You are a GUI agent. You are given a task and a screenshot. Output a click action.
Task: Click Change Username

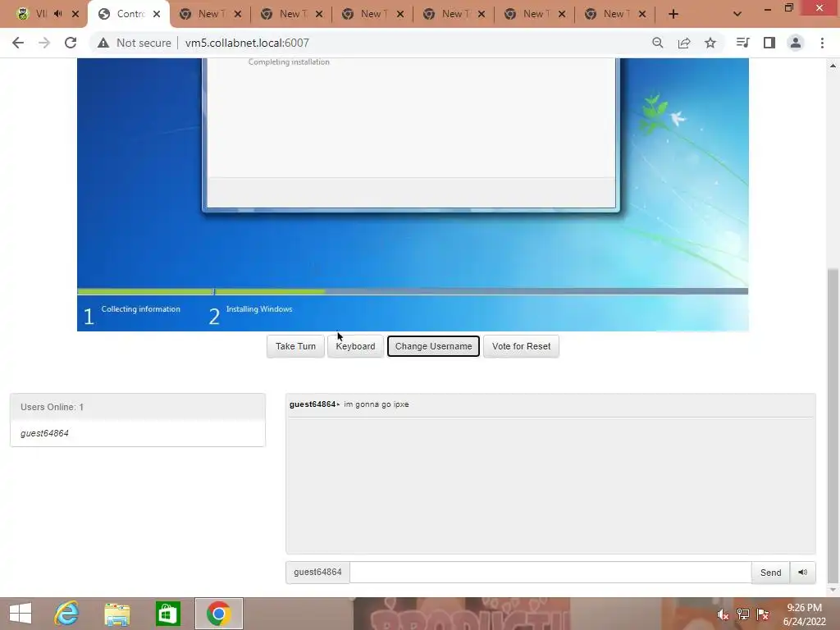(433, 346)
